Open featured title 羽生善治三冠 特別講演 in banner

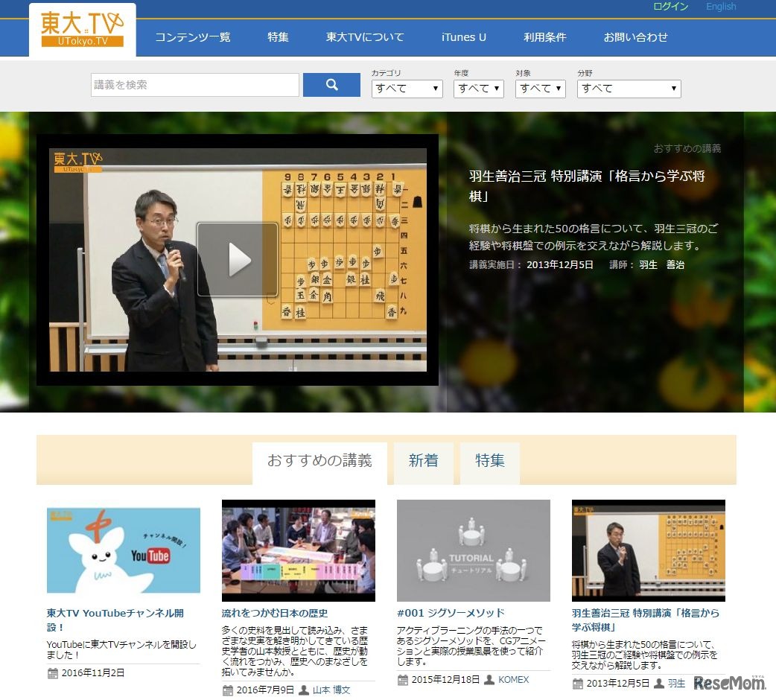tap(587, 186)
